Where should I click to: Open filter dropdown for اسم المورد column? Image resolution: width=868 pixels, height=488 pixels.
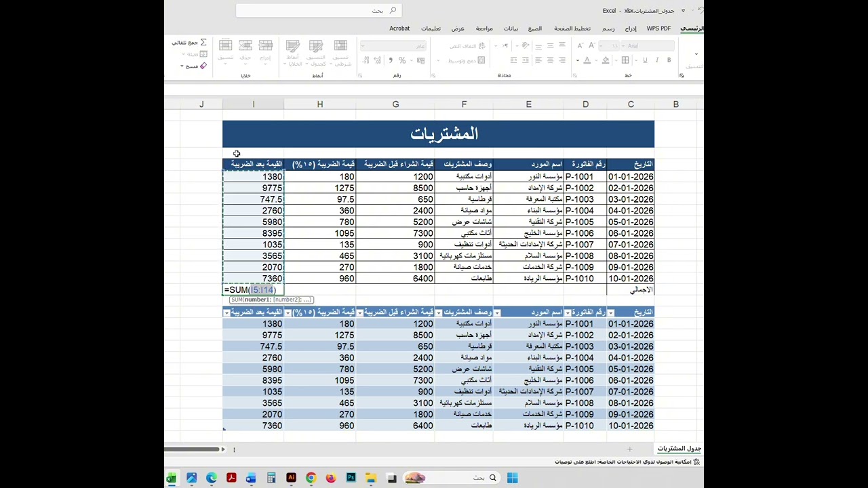click(497, 312)
